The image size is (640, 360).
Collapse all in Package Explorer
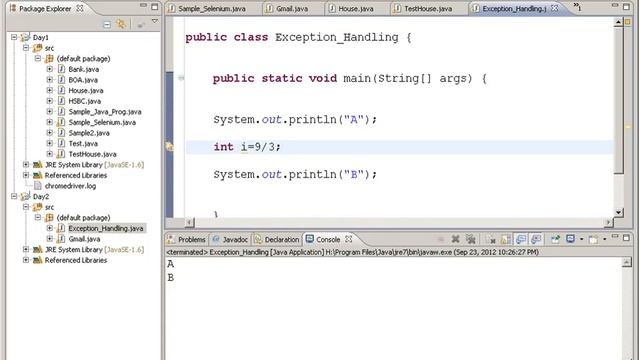107,24
